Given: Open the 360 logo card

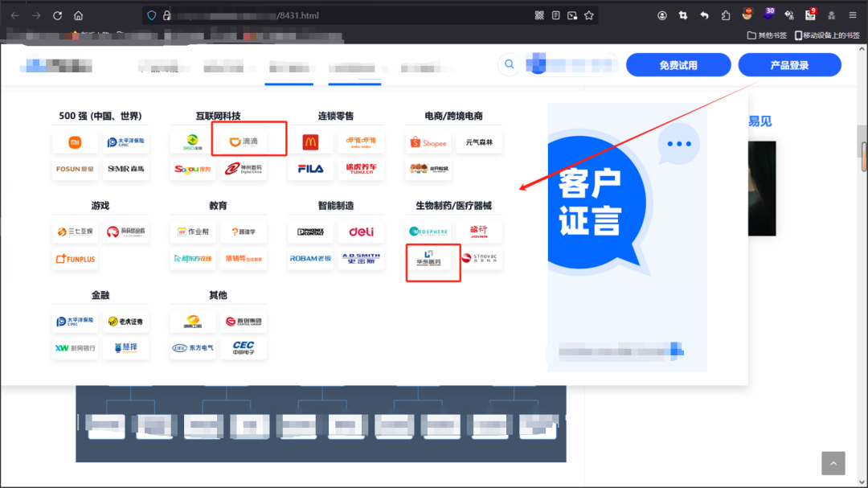Looking at the screenshot, I should pyautogui.click(x=193, y=142).
